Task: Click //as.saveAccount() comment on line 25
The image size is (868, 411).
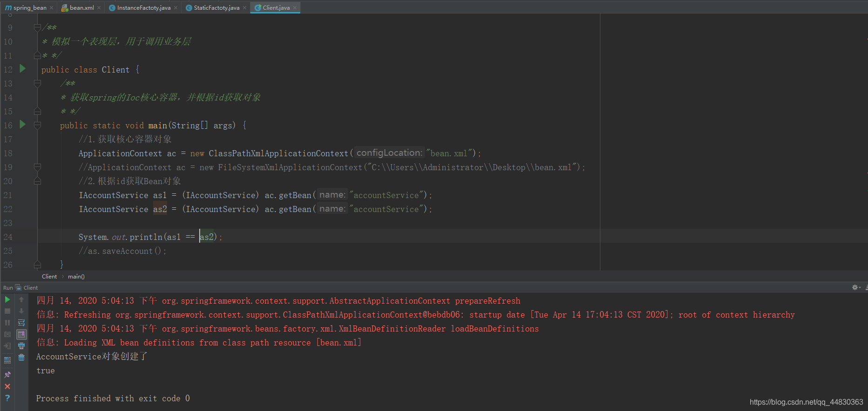Action: pyautogui.click(x=122, y=251)
